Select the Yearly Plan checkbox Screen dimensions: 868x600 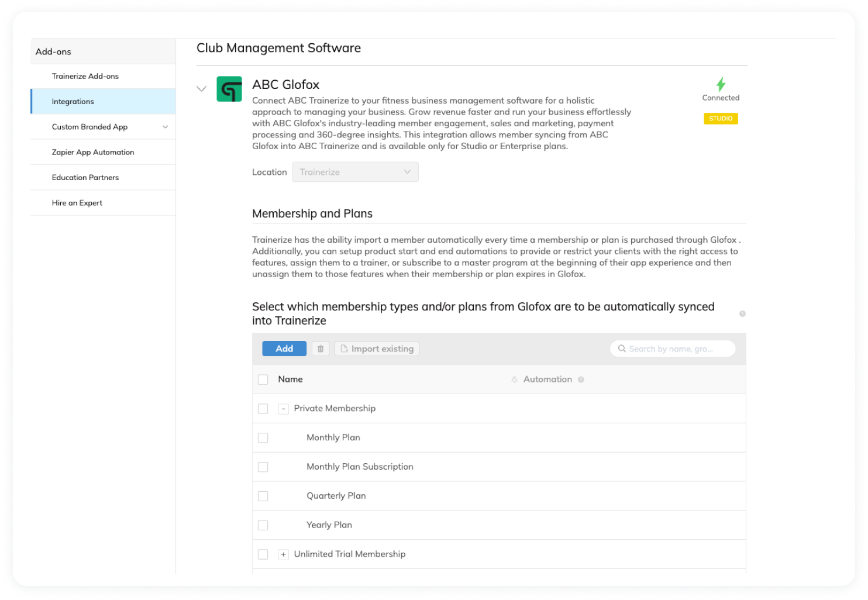(x=263, y=525)
